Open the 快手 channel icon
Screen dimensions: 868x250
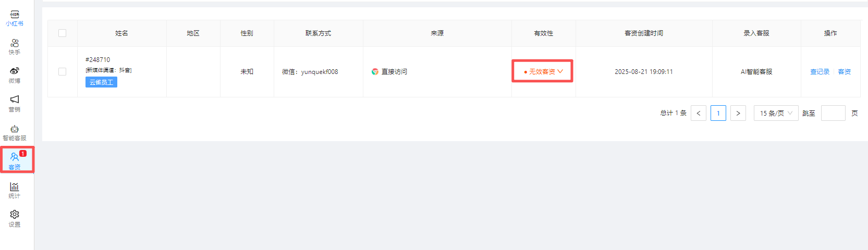pyautogui.click(x=15, y=43)
